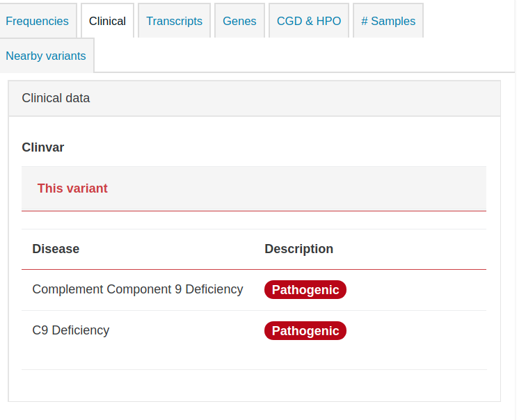Go to the CGD & HPO tab

coord(309,21)
